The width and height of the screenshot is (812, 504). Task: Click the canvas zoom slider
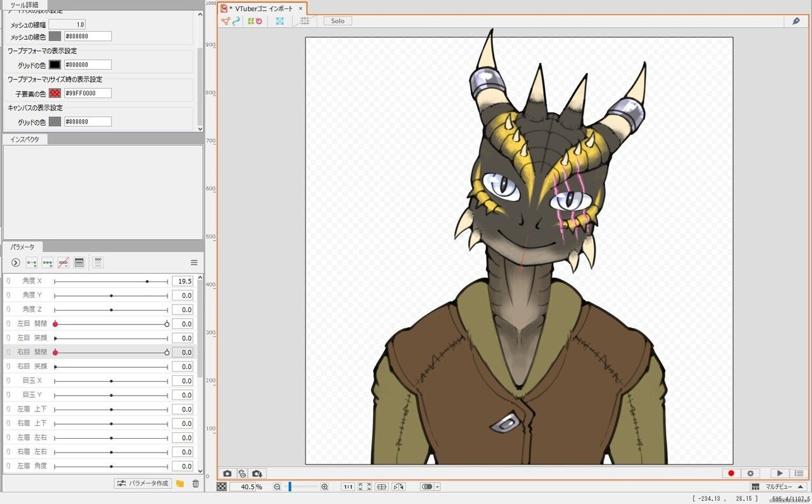pyautogui.click(x=301, y=487)
